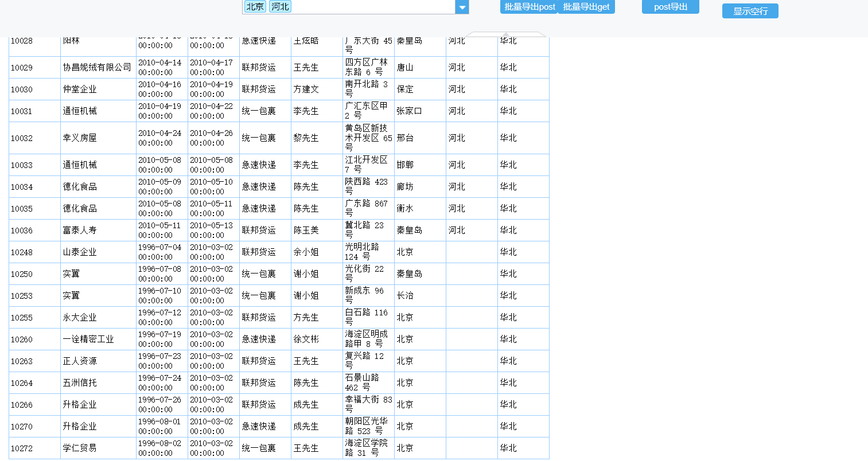This screenshot has width=868, height=461.
Task: Select the 廊坊 city cell
Action: click(x=420, y=187)
